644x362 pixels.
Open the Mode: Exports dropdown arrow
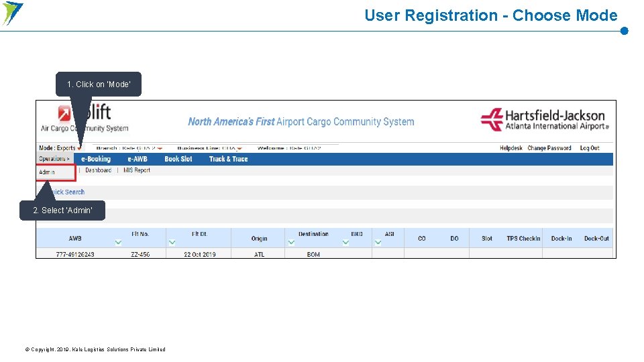click(x=79, y=149)
